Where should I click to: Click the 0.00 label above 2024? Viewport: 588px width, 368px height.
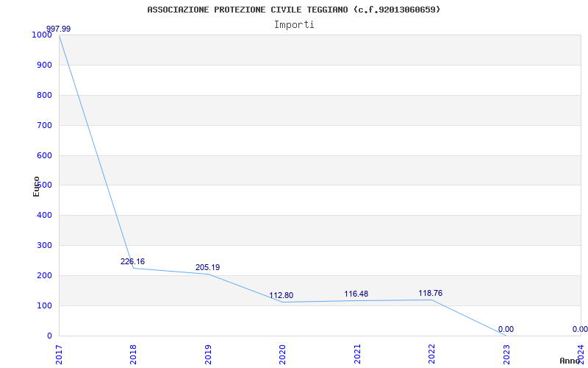point(580,329)
